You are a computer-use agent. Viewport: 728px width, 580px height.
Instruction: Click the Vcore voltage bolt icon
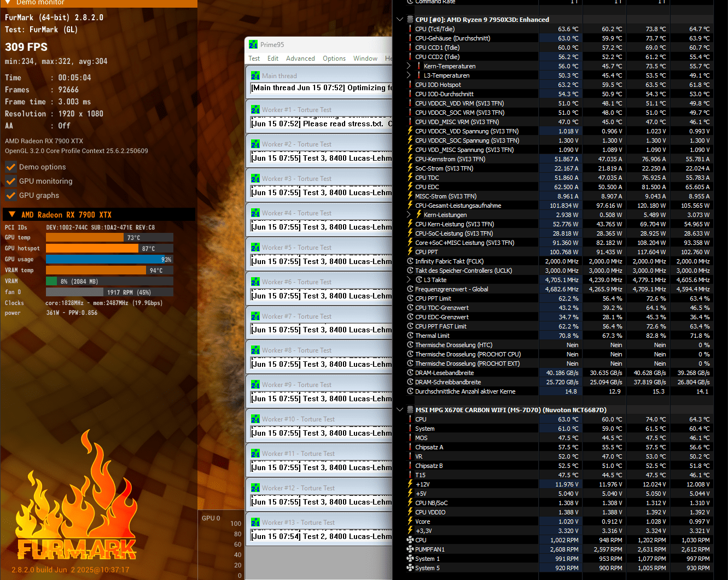click(x=410, y=522)
